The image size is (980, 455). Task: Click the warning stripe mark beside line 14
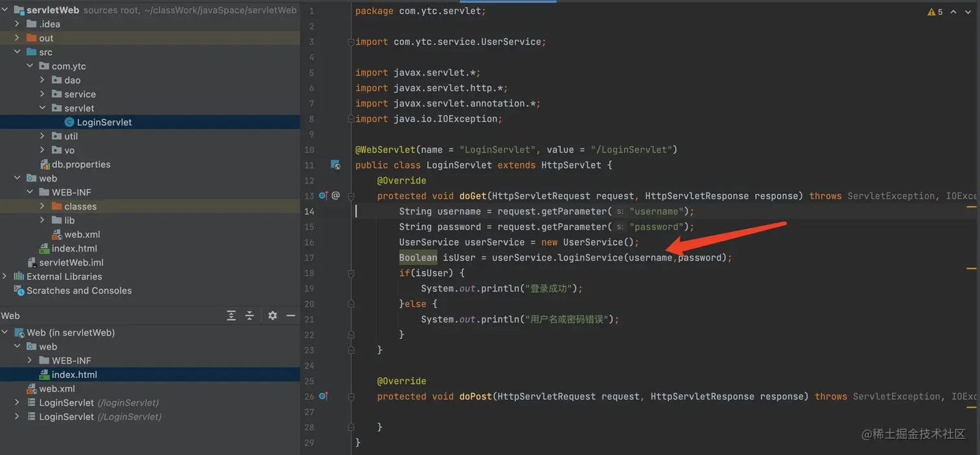pyautogui.click(x=972, y=207)
